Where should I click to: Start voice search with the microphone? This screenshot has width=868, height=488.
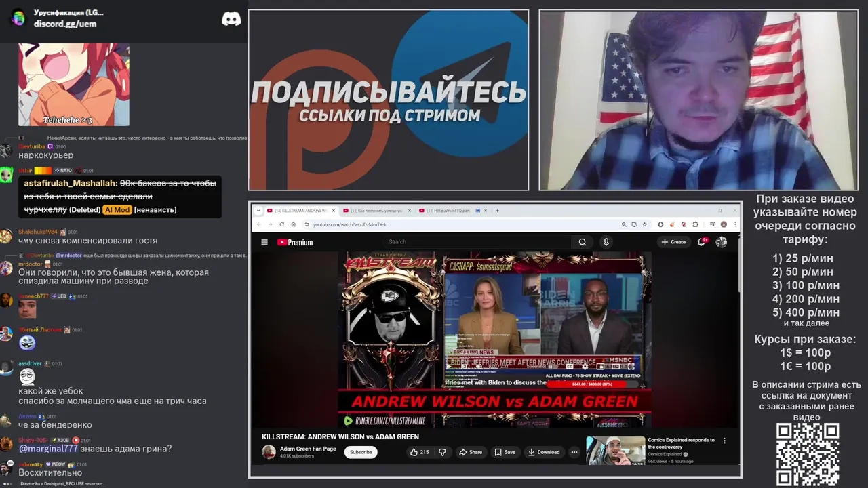[x=606, y=242]
